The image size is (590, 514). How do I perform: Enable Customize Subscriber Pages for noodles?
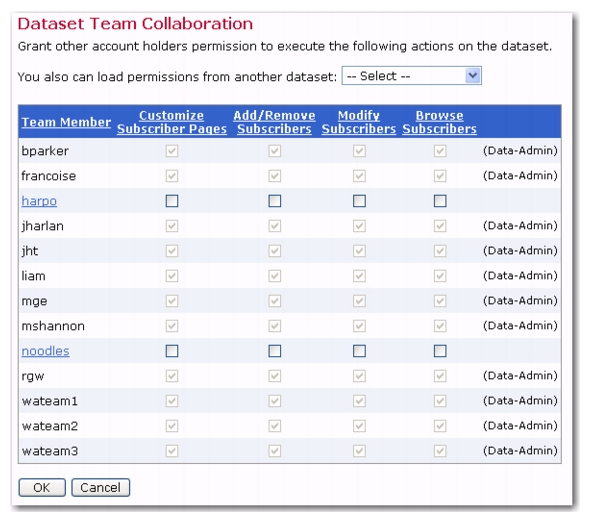172,351
